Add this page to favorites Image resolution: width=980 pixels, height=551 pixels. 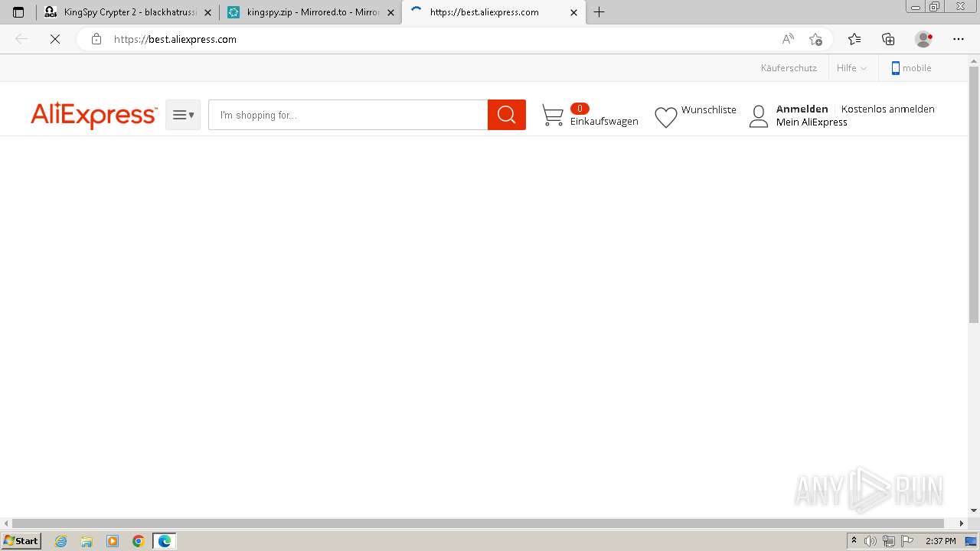(x=815, y=39)
